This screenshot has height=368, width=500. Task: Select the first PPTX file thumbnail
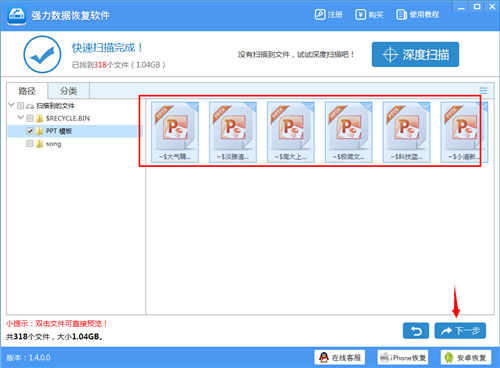tap(175, 132)
